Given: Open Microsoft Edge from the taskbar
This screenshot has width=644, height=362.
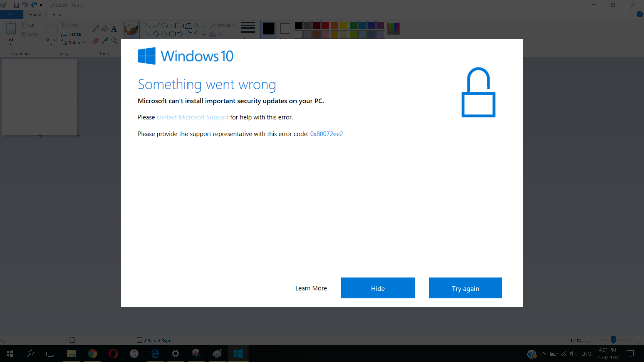Looking at the screenshot, I should coord(155,354).
